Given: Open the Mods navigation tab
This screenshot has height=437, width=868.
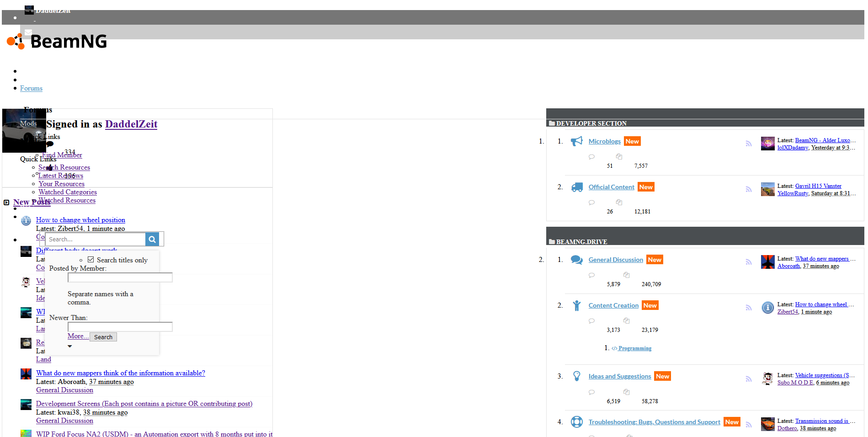Looking at the screenshot, I should (x=28, y=123).
